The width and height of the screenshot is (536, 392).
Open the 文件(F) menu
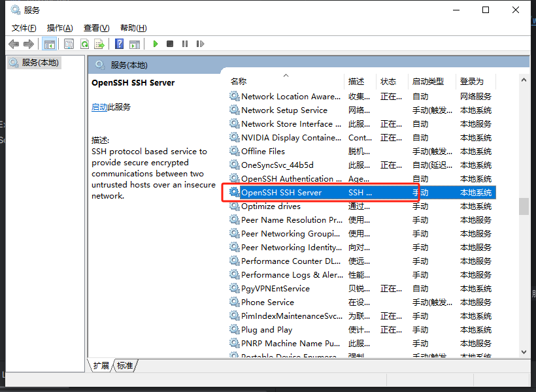coord(24,27)
